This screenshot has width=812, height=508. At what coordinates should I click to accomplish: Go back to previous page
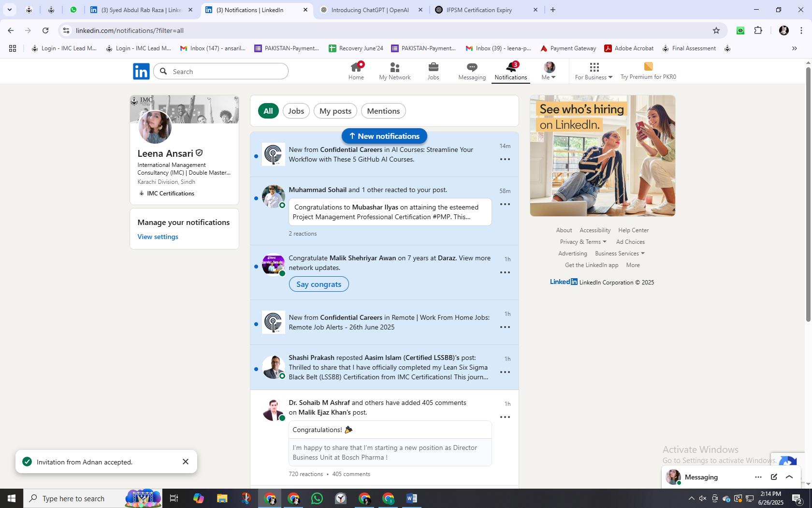pyautogui.click(x=11, y=30)
